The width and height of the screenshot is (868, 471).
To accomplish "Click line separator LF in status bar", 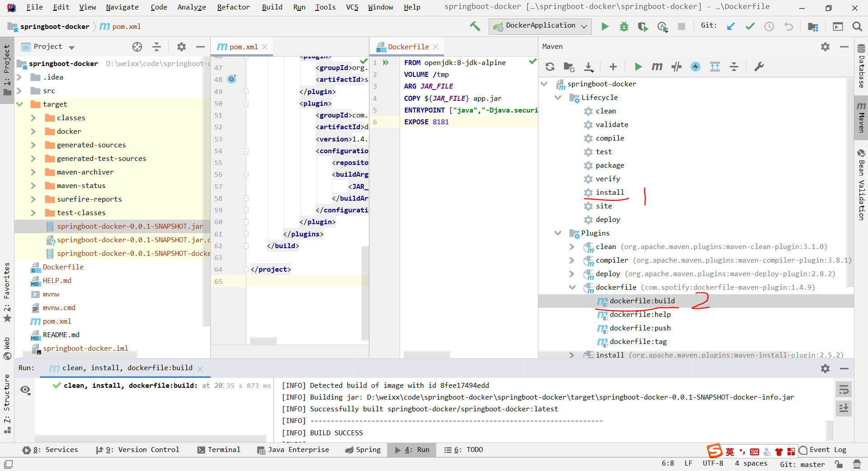I will coord(689,463).
